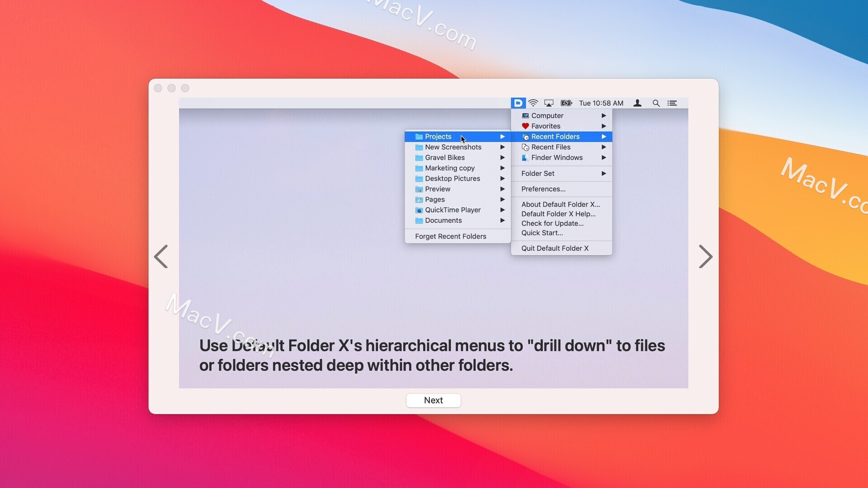
Task: Click the Computer monitor icon
Action: coord(525,116)
